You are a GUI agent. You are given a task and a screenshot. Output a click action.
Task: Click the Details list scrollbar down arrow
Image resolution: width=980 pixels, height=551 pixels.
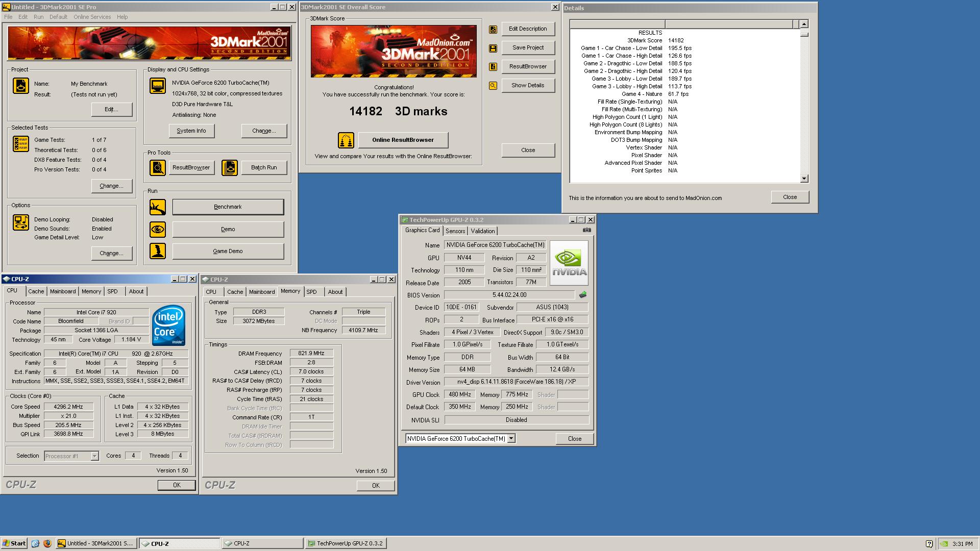804,179
